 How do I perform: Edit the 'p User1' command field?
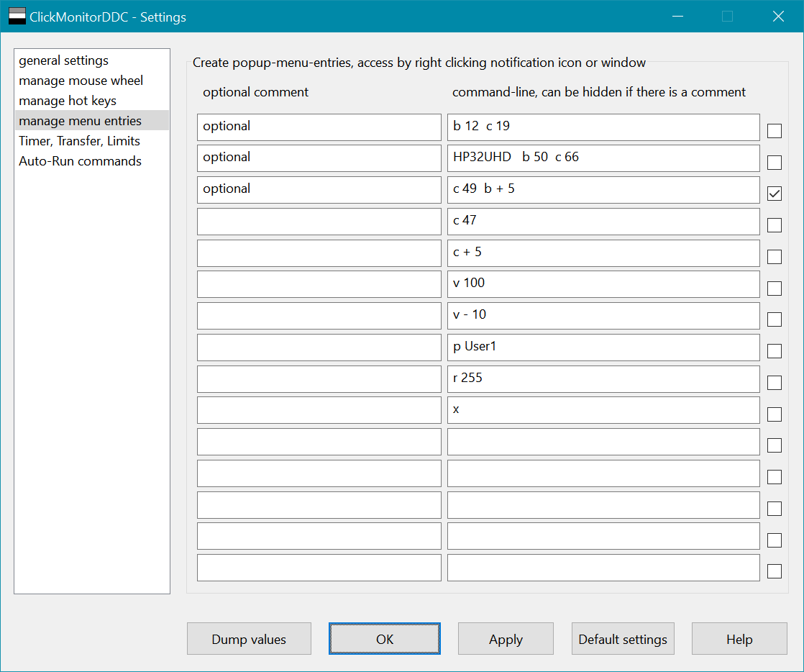coord(603,348)
